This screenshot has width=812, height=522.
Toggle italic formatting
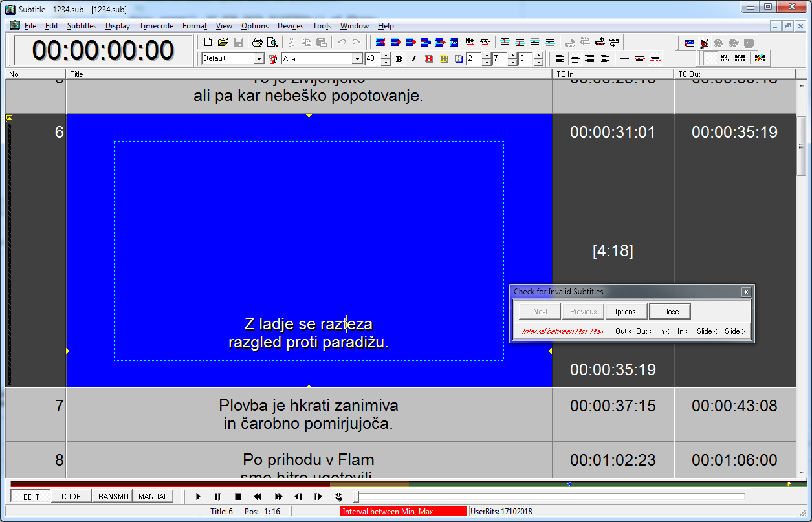413,59
